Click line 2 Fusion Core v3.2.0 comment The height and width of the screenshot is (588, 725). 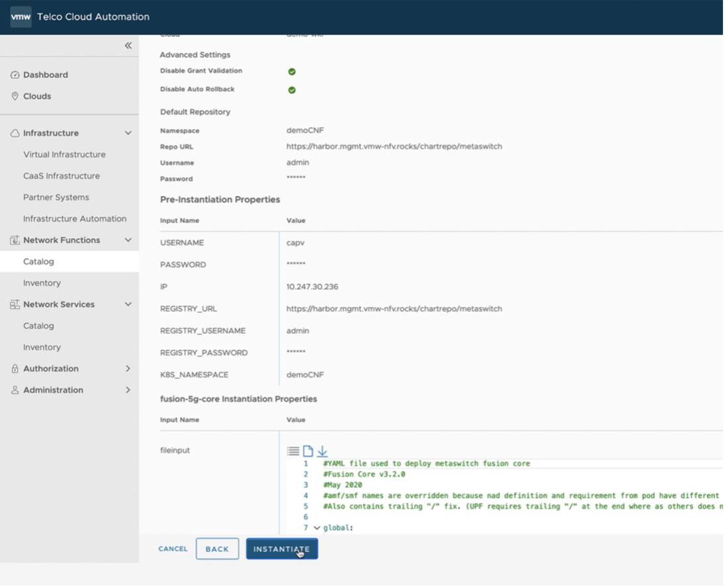[x=364, y=474]
